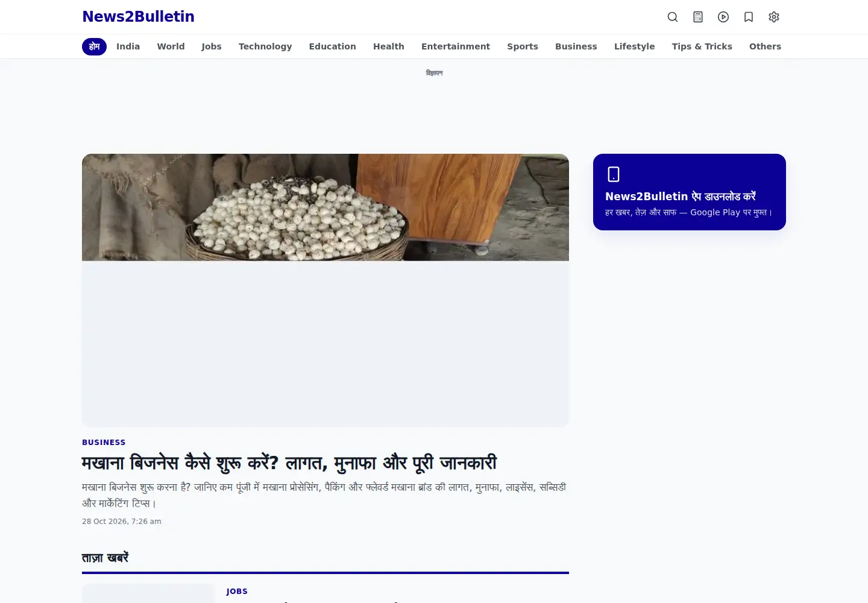The height and width of the screenshot is (603, 868).
Task: Go to News2Bulletin home logo
Action: coord(138,17)
